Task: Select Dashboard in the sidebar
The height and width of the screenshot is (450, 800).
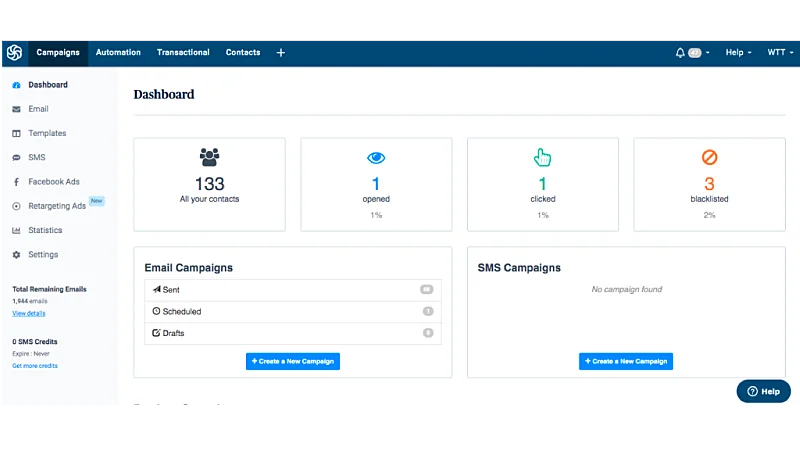Action: [48, 85]
